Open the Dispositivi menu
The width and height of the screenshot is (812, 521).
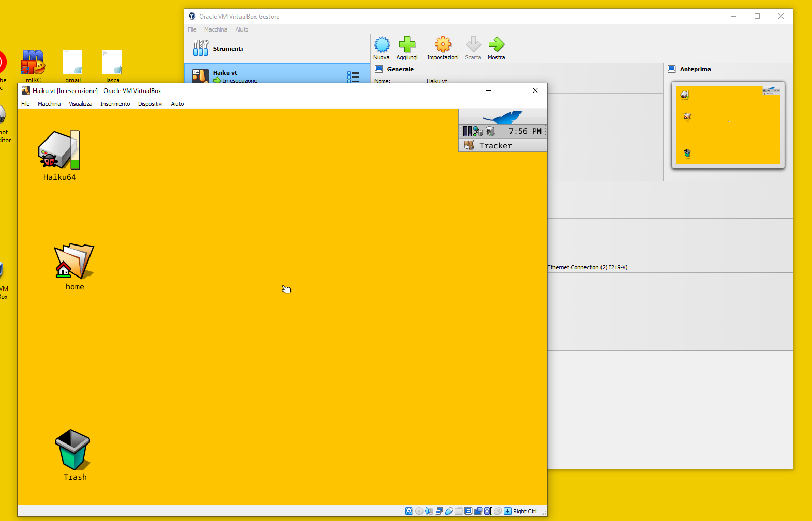click(x=151, y=104)
